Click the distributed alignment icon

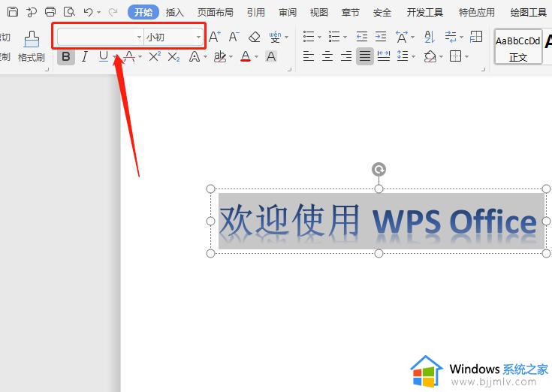[x=383, y=56]
